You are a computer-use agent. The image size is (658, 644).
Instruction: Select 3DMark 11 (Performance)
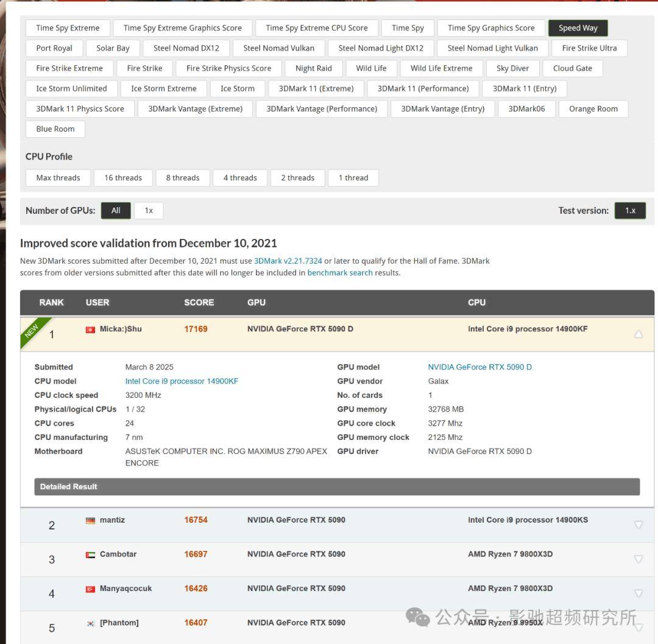(423, 88)
